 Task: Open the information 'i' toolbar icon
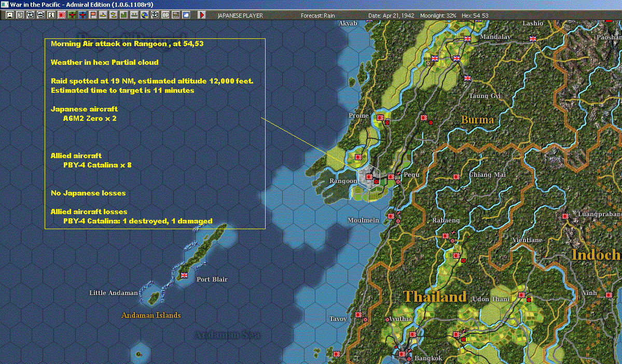pos(51,15)
